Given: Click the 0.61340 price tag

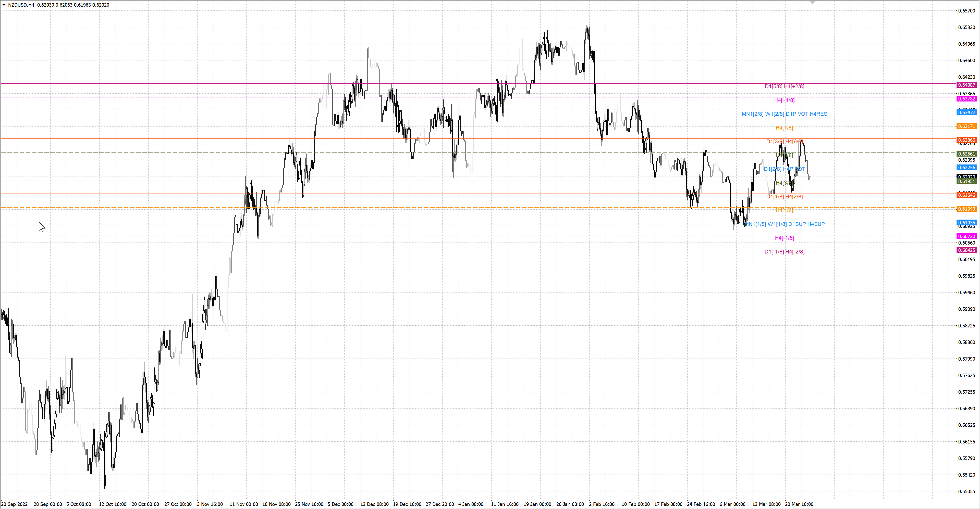Looking at the screenshot, I should click(x=967, y=209).
